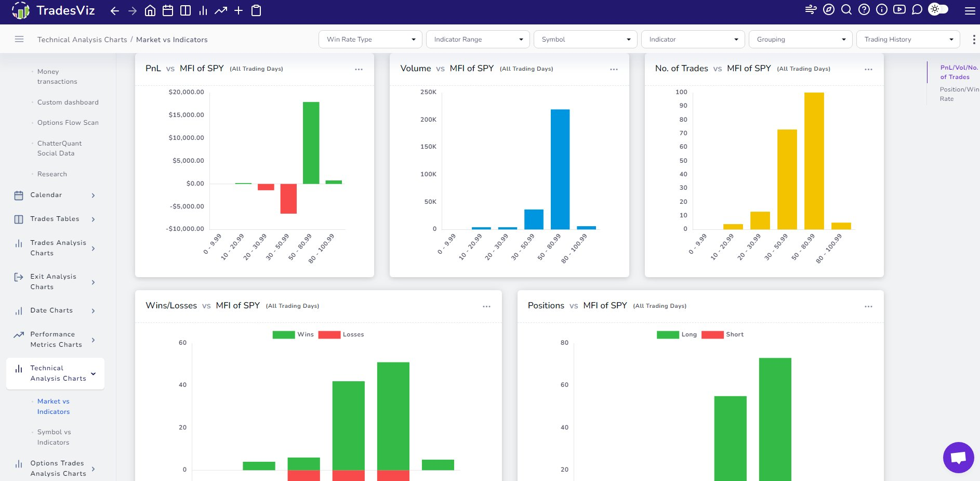Select Symbol vs Indicators in sidebar
Screen dimensions: 980x481
tap(54, 437)
